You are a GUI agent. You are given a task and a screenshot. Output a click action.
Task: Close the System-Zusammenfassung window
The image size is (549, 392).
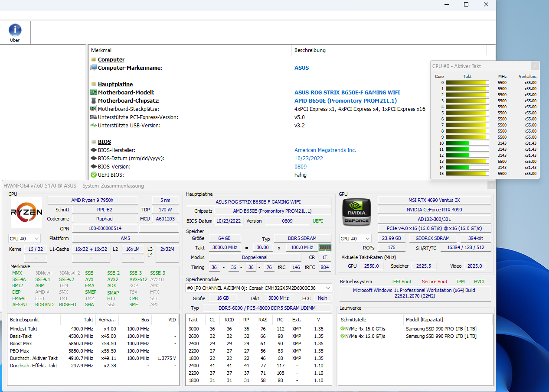pyautogui.click(x=491, y=185)
